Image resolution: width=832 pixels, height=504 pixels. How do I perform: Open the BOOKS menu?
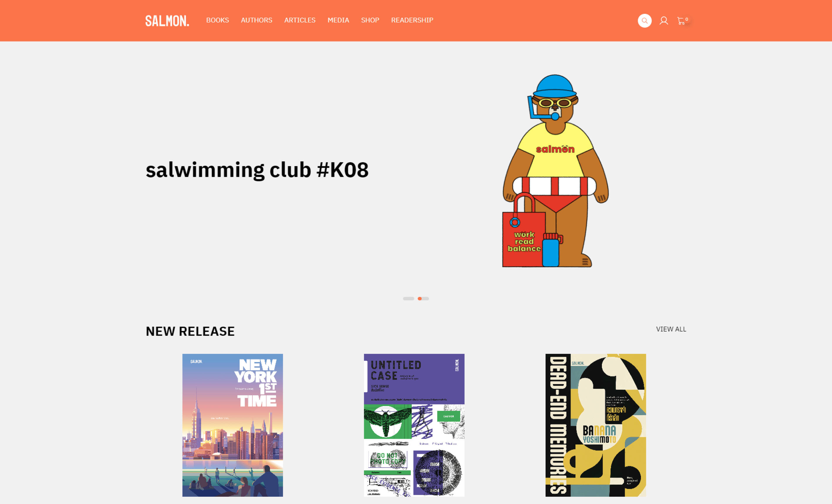click(217, 20)
